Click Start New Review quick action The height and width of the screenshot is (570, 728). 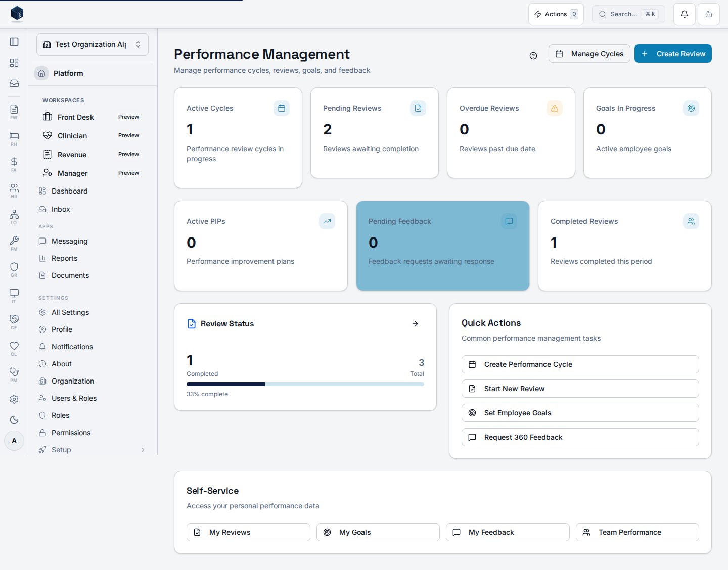coord(580,389)
